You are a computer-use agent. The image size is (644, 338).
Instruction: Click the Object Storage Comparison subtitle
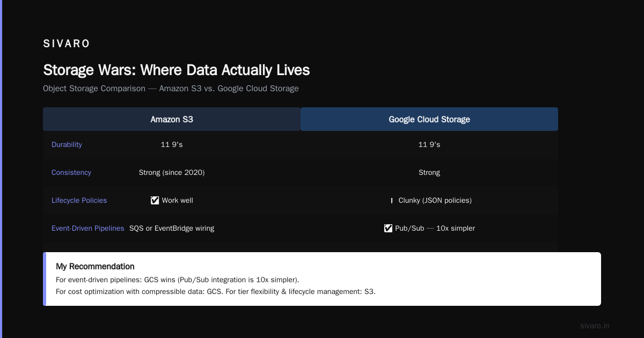pyautogui.click(x=171, y=89)
